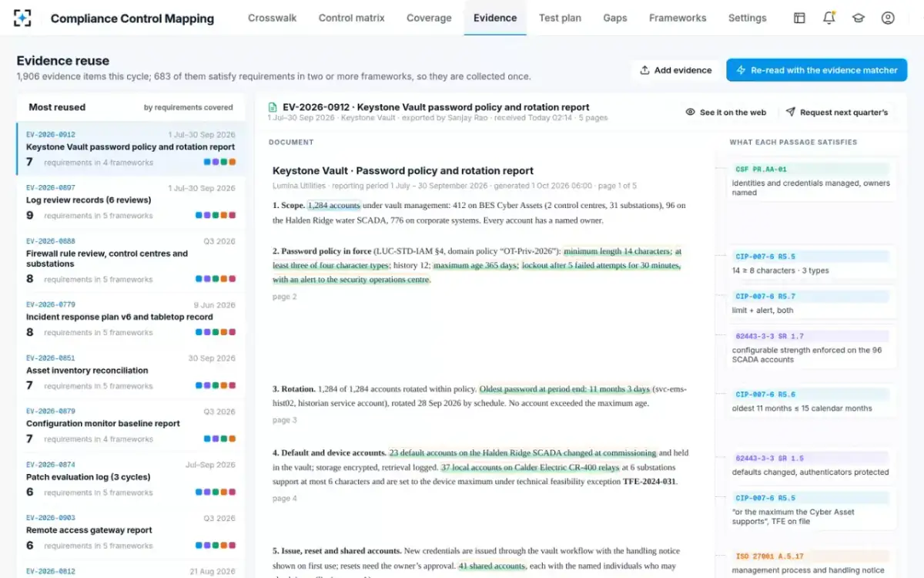Click the framework color dots on Log review records
The height and width of the screenshot is (578, 924).
(216, 216)
